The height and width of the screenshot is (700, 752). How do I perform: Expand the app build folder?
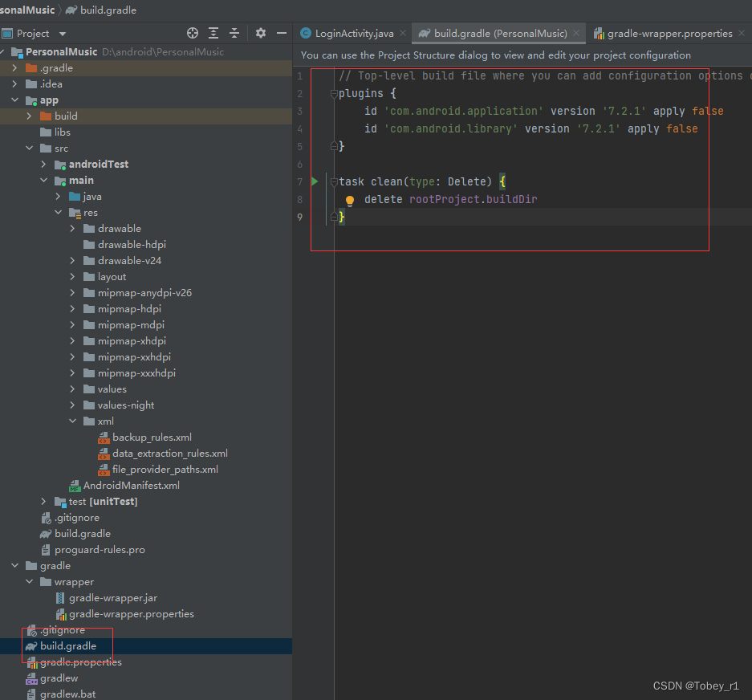click(29, 116)
